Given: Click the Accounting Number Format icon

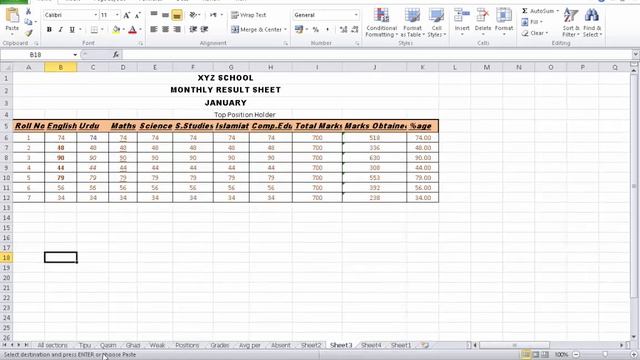Looking at the screenshot, I should pyautogui.click(x=299, y=29).
